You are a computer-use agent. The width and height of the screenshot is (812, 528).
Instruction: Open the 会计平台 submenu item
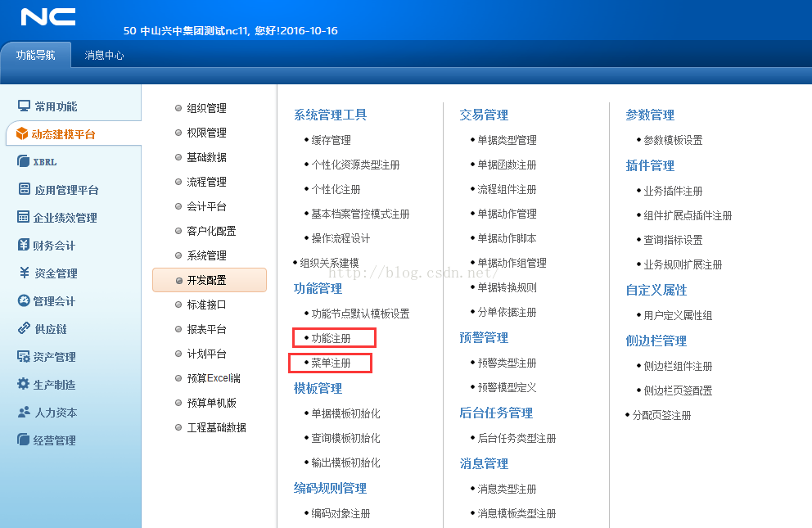(206, 206)
